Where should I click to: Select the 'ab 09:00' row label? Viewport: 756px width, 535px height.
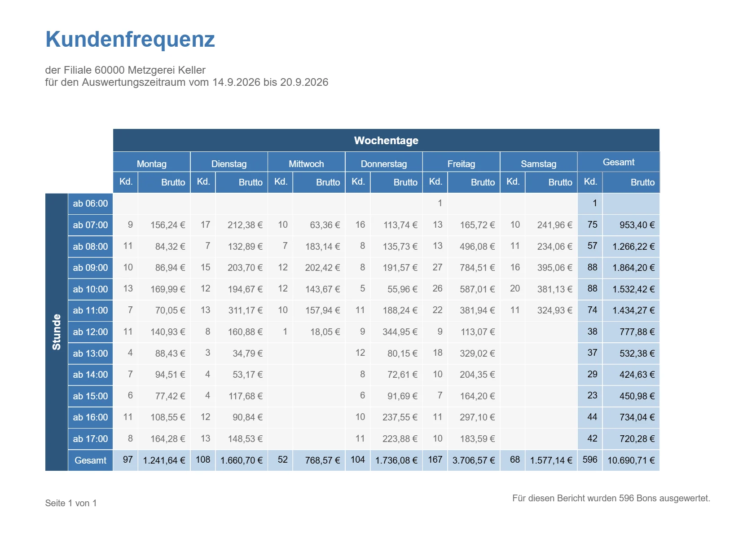click(x=90, y=268)
